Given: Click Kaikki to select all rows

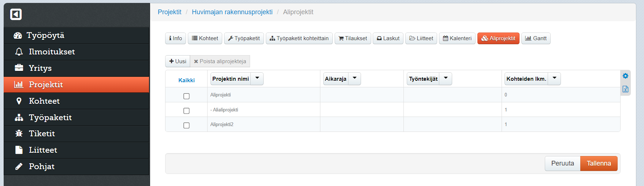Looking at the screenshot, I should coord(186,80).
